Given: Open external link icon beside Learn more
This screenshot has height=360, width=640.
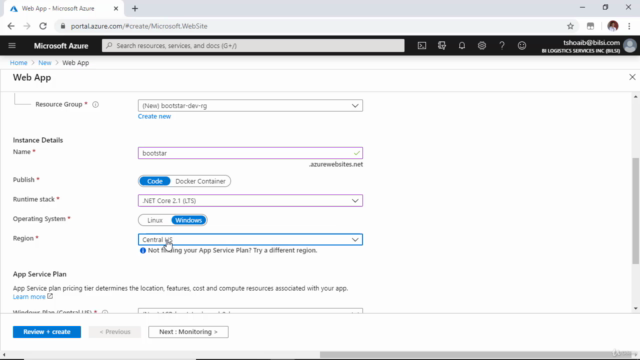Looking at the screenshot, I should click(x=50, y=296).
